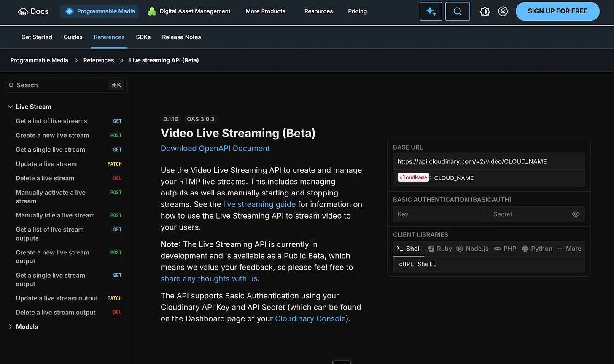The width and height of the screenshot is (614, 364).
Task: Click the Digital Asset Management product tab
Action: click(x=189, y=11)
